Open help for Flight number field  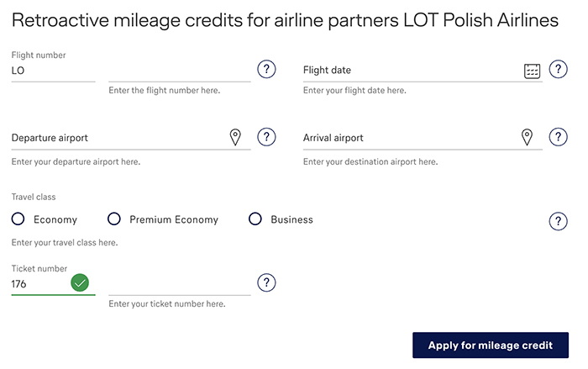(x=266, y=69)
